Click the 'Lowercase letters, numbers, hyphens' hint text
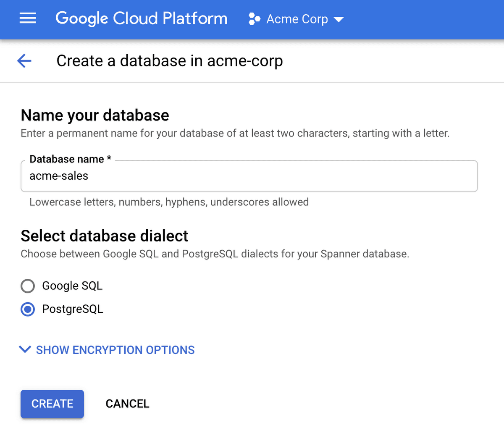 coord(169,202)
